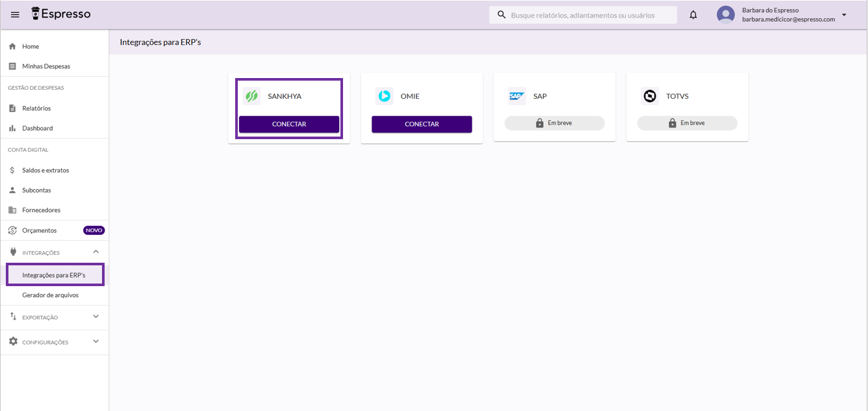Click the lock icon on TOTVS card
This screenshot has height=411, width=868.
(x=672, y=123)
